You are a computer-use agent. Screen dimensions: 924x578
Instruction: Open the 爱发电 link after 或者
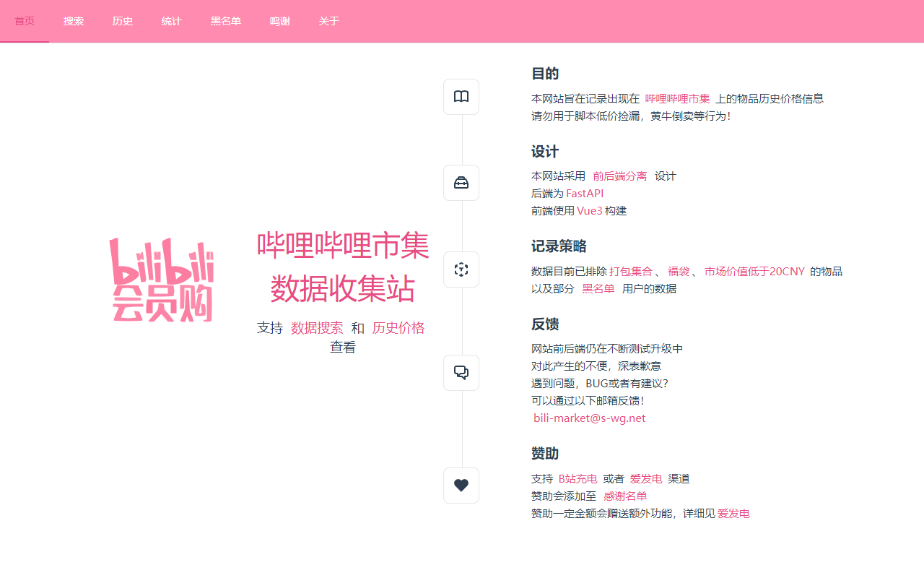tap(646, 479)
